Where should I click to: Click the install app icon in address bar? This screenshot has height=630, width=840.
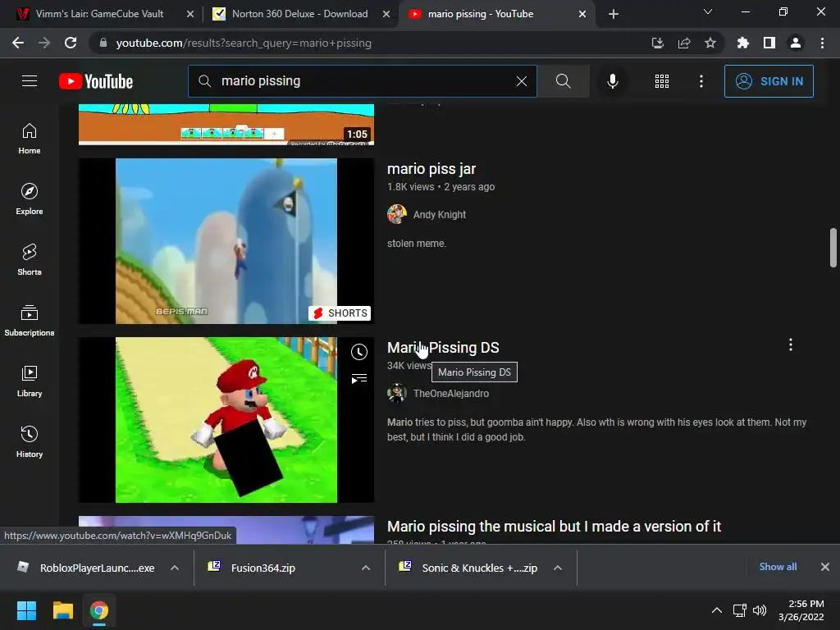click(x=657, y=43)
